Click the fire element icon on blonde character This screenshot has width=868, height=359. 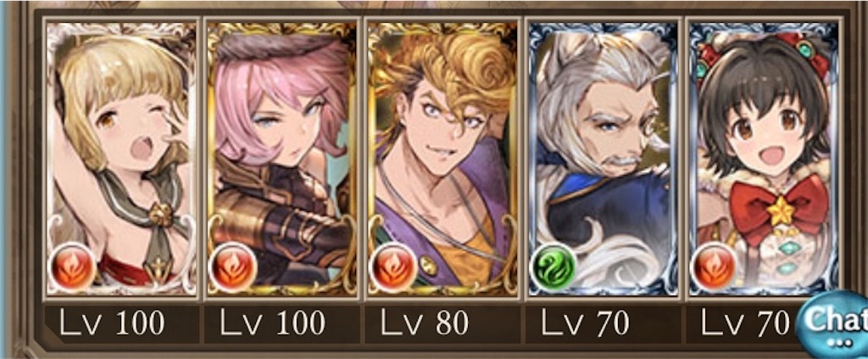(x=73, y=267)
